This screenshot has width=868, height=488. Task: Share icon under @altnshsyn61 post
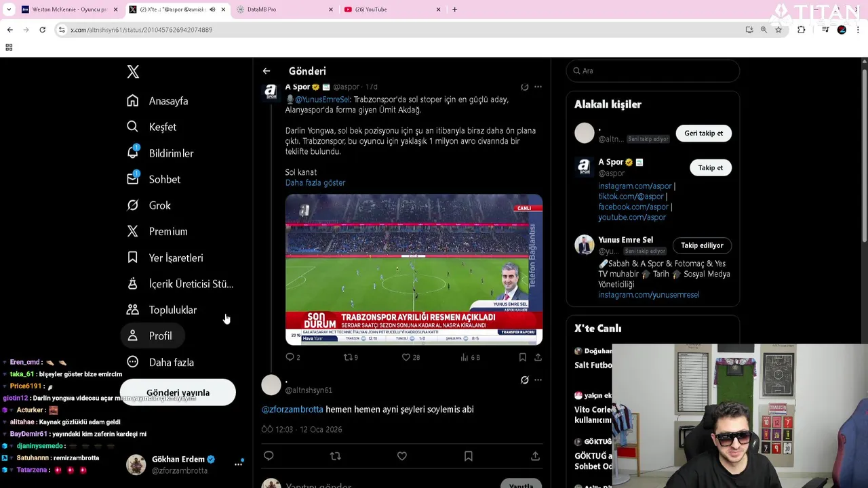click(535, 456)
